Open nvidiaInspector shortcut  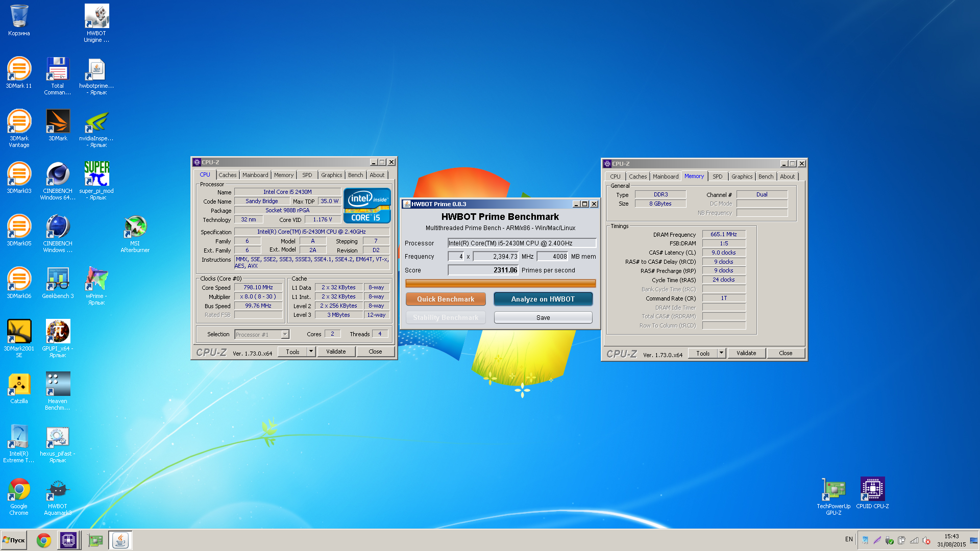click(x=96, y=128)
